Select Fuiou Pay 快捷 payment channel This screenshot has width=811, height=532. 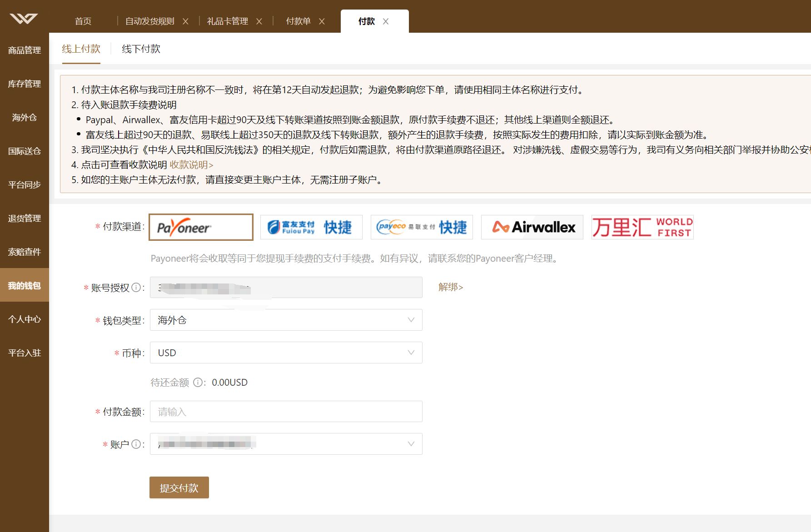pyautogui.click(x=311, y=227)
